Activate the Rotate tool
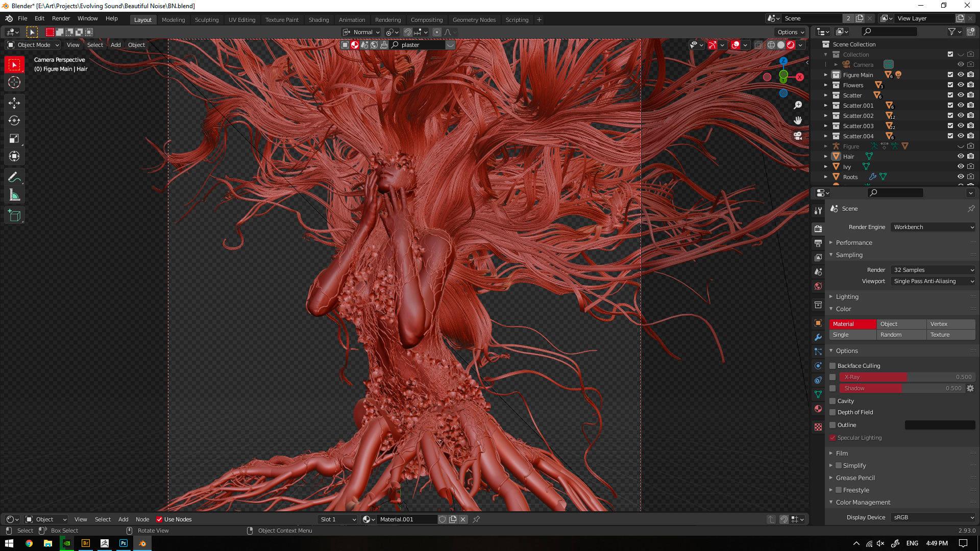The height and width of the screenshot is (551, 980). pyautogui.click(x=14, y=121)
